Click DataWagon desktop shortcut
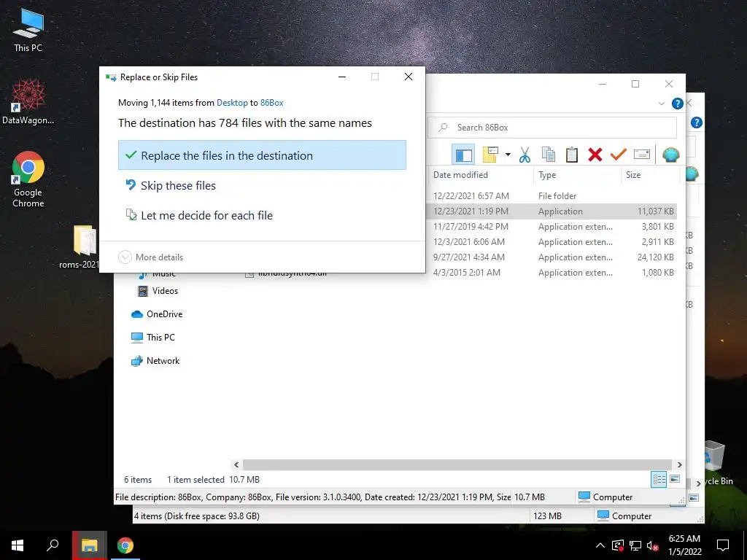Screen dimensions: 747x560 point(28,102)
